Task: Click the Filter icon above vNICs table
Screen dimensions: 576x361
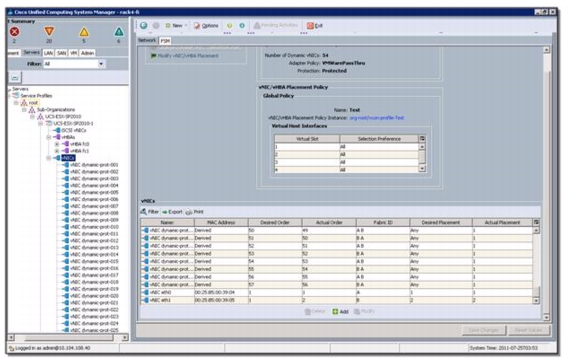Action: 144,212
